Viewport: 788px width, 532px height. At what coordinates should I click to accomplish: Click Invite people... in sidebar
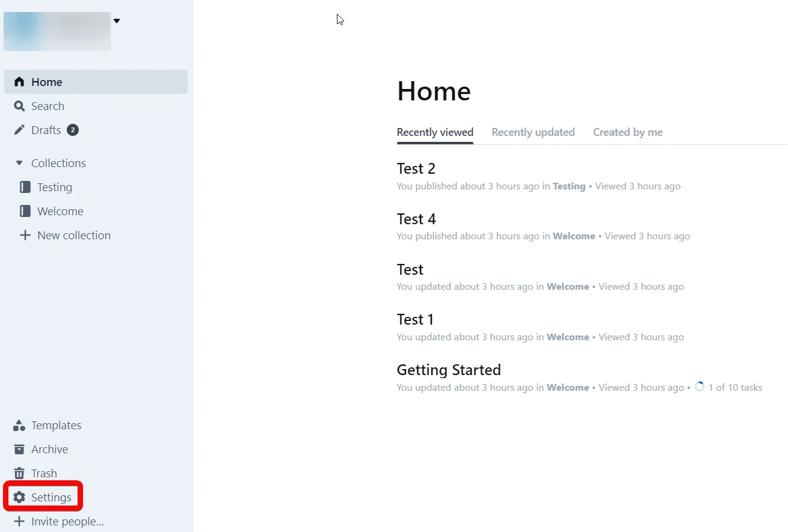coord(67,521)
